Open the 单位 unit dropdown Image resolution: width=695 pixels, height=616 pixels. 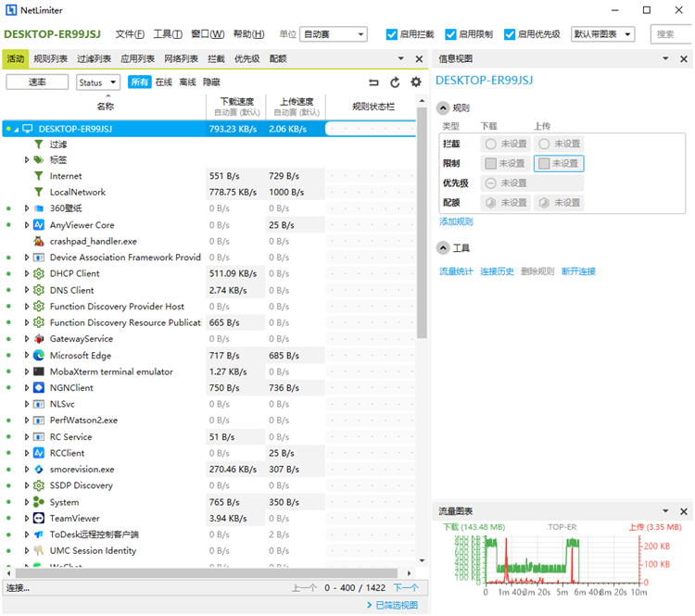[x=334, y=34]
